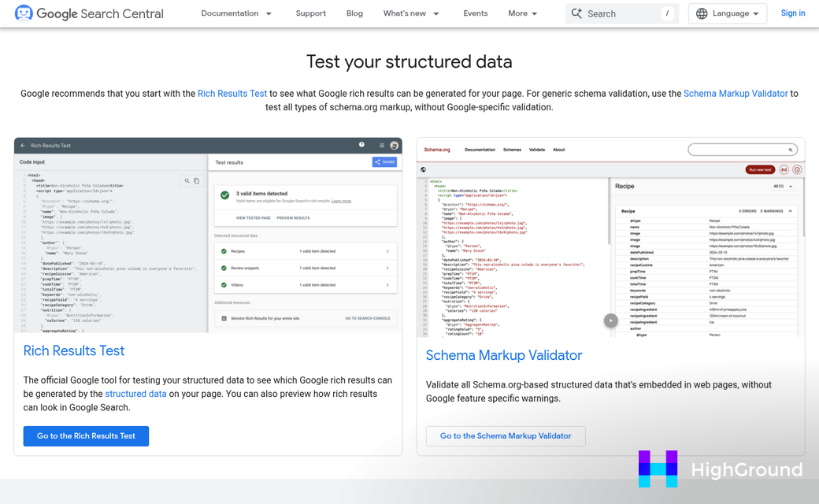Expand the More dropdown menu
Viewport: 819px width, 504px height.
[523, 13]
